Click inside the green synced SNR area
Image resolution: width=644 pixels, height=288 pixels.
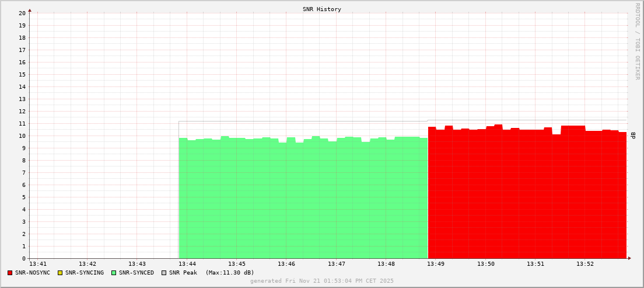(303, 199)
